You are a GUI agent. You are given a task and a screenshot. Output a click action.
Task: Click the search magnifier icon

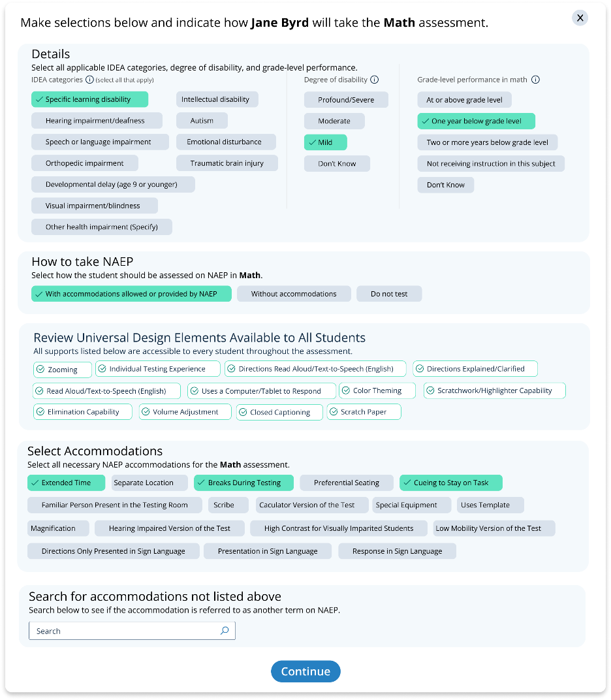click(225, 631)
